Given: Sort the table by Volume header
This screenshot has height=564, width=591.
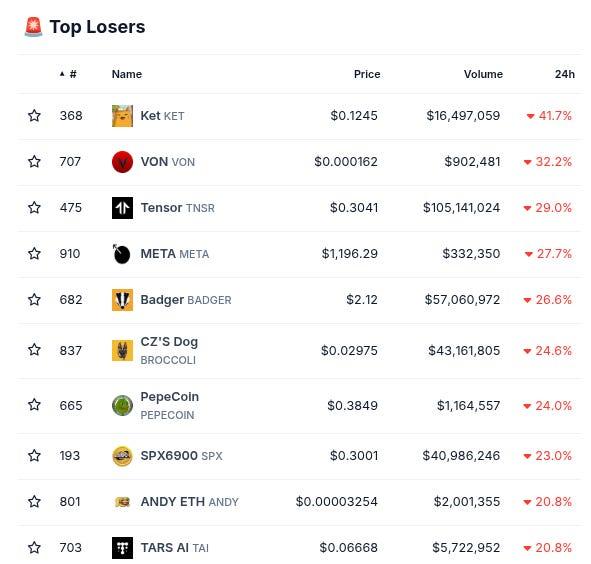Looking at the screenshot, I should tap(483, 74).
